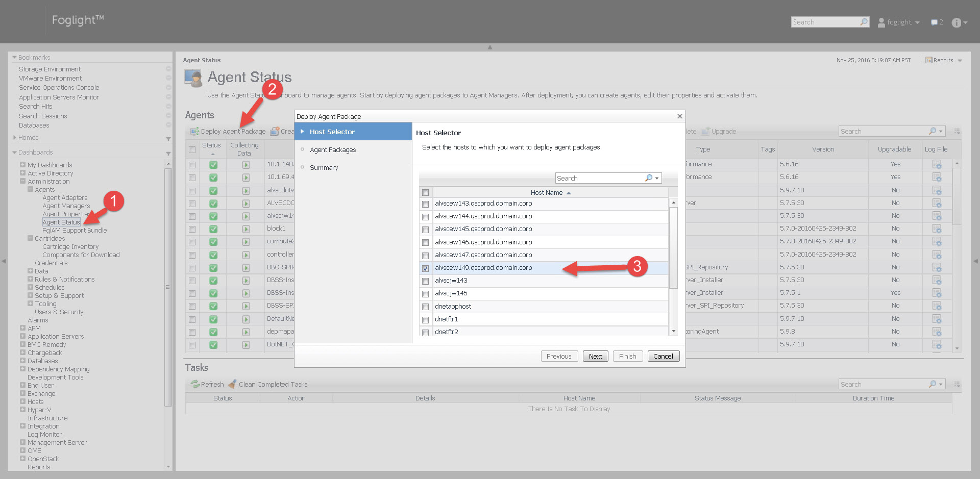
Task: Collapse the Dashboards section
Action: coord(14,152)
